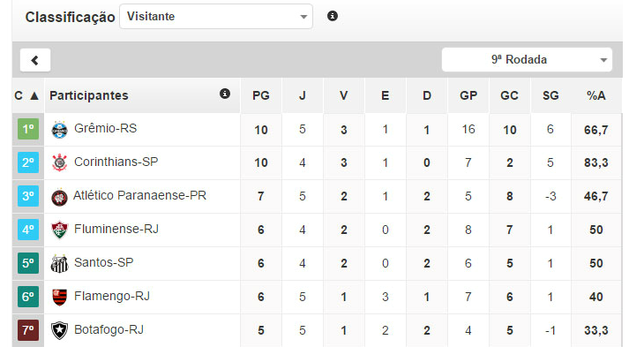Image resolution: width=644 pixels, height=347 pixels.
Task: Click the green 1º position badge
Action: tap(28, 129)
